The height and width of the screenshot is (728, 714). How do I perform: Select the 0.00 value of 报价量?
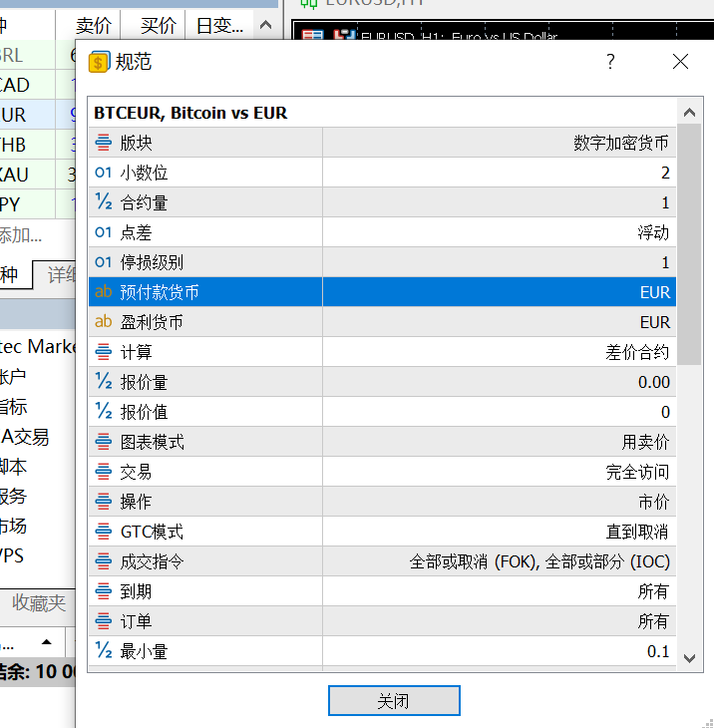point(653,382)
